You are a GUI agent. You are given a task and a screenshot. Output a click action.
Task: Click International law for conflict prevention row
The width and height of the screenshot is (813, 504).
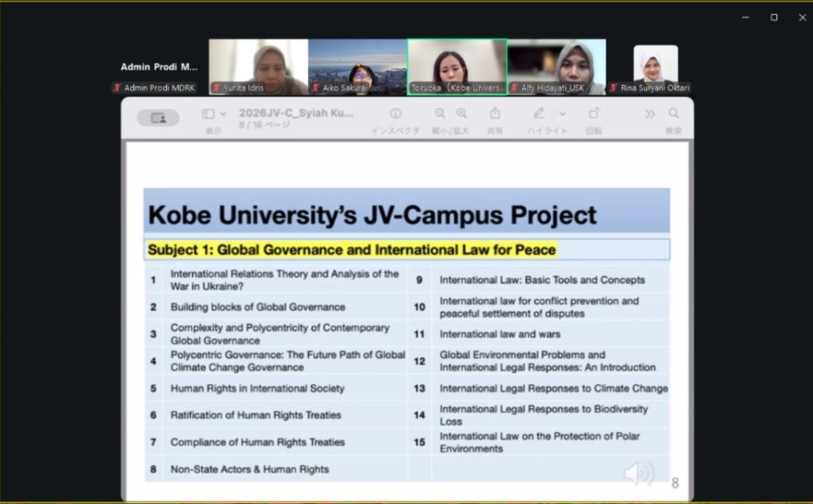click(539, 307)
